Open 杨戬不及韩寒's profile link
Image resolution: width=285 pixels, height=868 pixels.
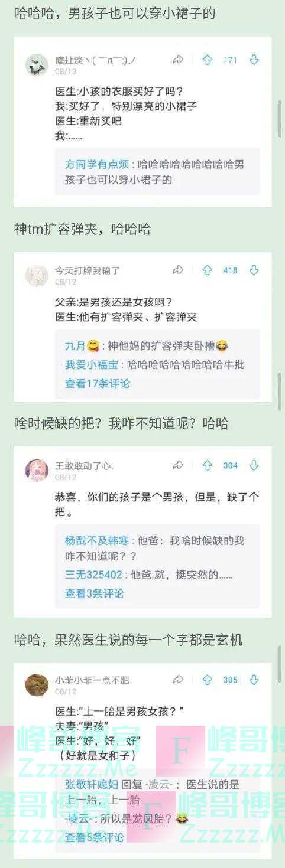click(96, 540)
